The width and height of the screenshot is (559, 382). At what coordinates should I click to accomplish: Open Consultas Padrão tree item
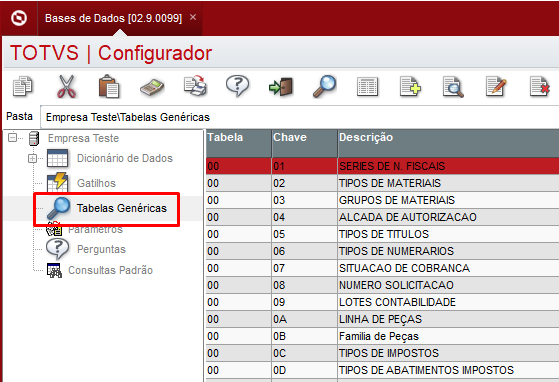click(111, 270)
